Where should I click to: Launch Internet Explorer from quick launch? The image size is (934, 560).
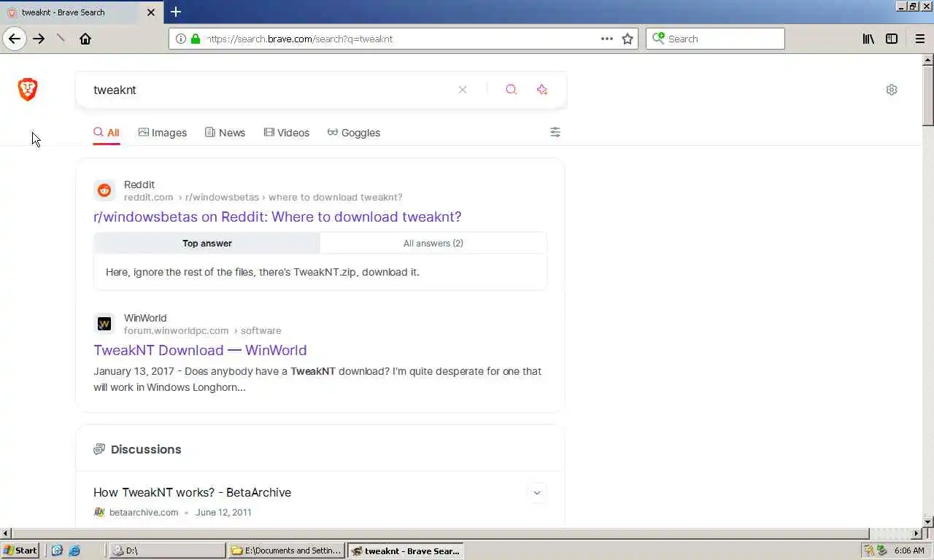74,551
